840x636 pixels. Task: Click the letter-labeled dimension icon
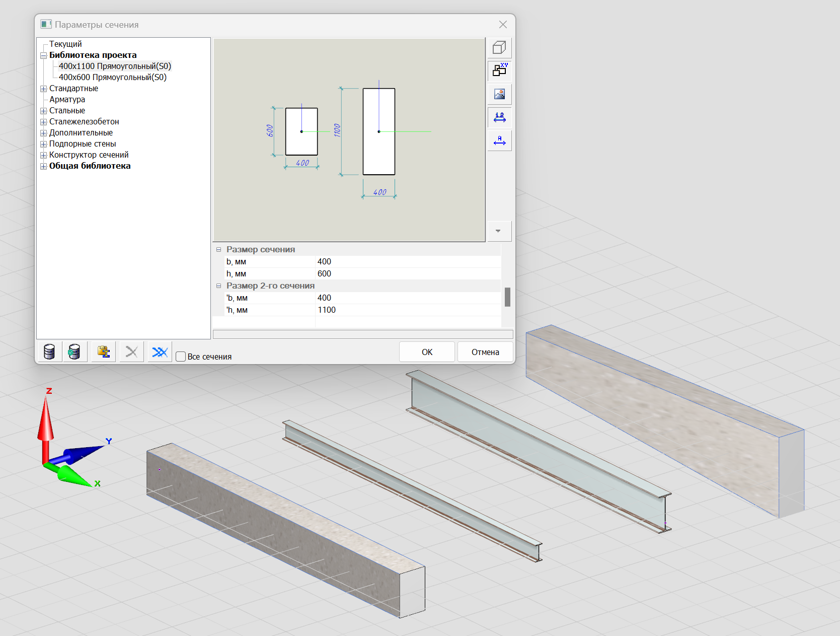(499, 140)
